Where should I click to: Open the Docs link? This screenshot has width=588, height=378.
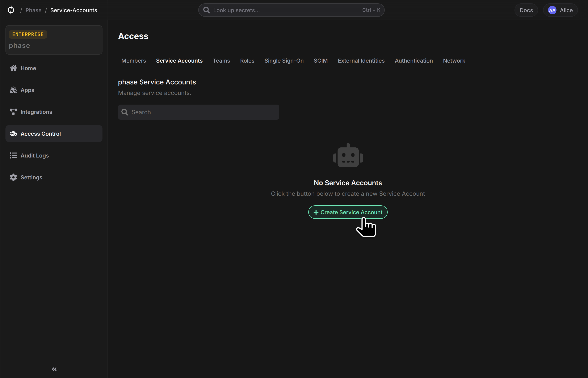point(526,10)
